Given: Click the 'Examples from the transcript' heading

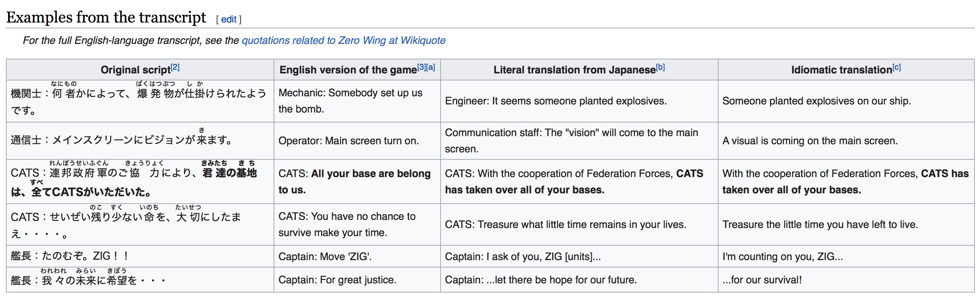Looking at the screenshot, I should (106, 17).
